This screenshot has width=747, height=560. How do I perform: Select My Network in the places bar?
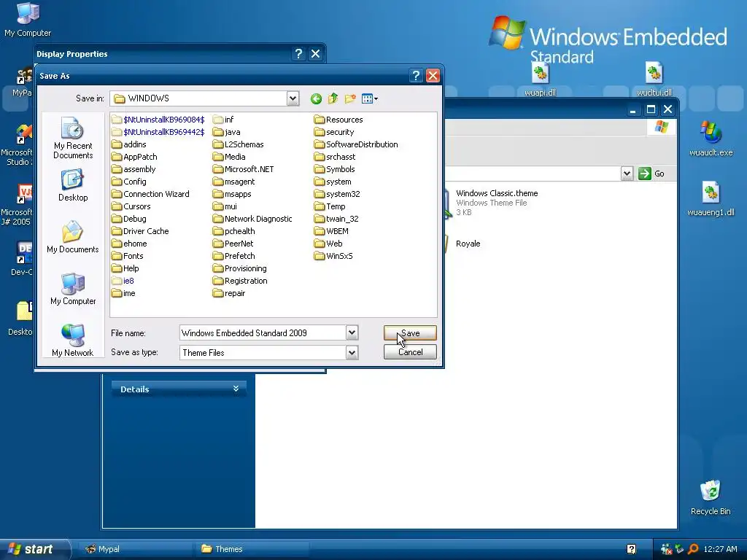(73, 341)
